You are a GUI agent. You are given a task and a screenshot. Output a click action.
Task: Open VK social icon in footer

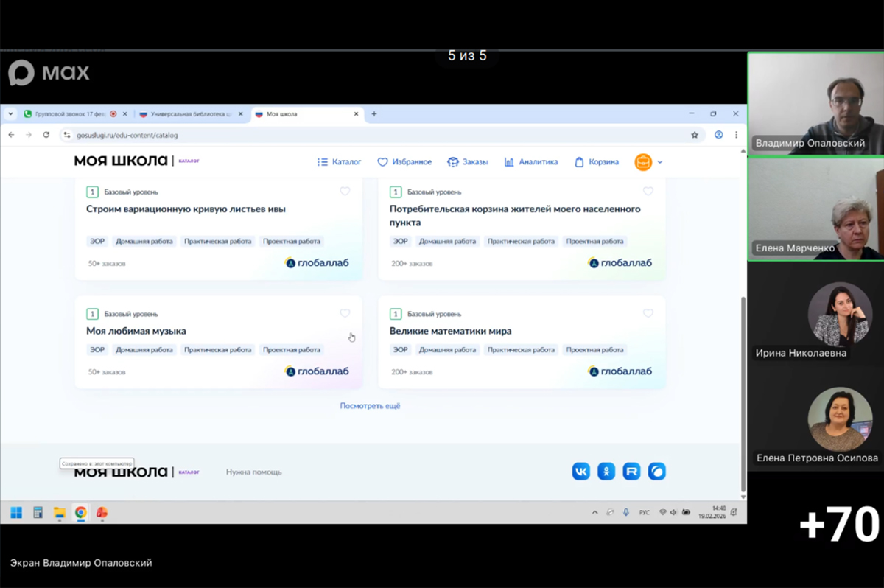tap(581, 472)
